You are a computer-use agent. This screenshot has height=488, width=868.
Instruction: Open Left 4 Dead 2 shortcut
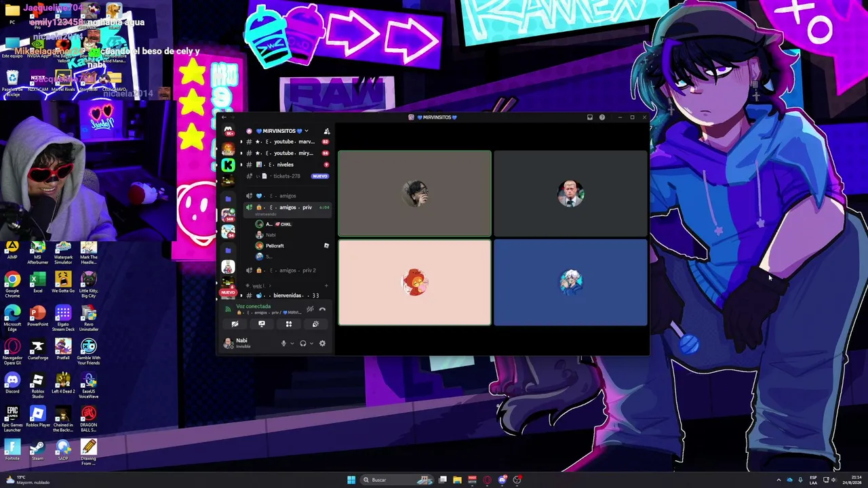point(63,384)
